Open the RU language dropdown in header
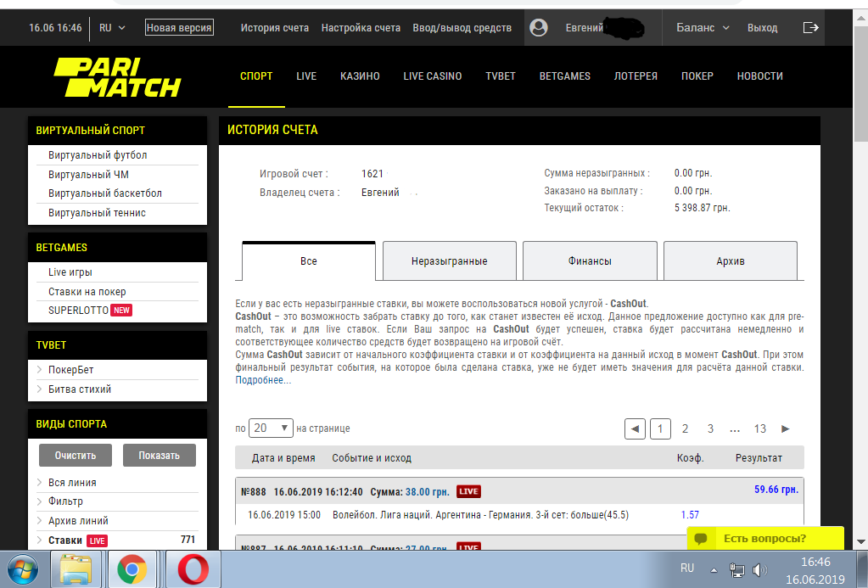868x588 pixels. click(x=112, y=27)
